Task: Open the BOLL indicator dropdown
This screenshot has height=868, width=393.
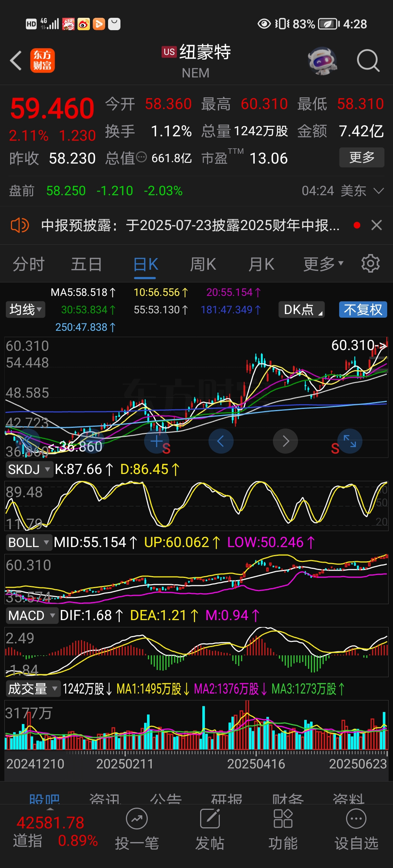Action: [29, 542]
